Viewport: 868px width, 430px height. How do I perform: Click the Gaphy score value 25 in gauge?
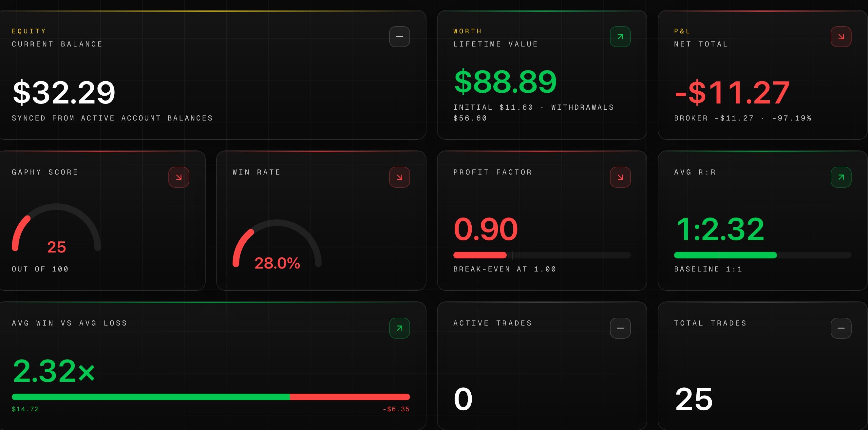56,247
